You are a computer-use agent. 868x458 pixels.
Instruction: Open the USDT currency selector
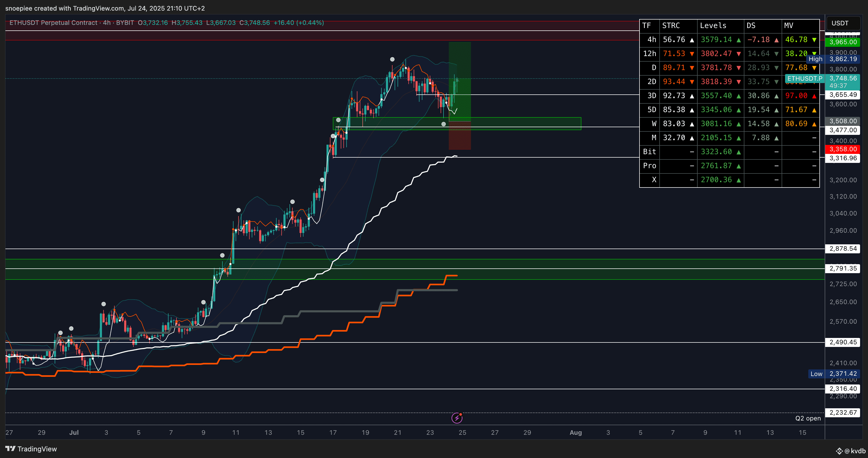[843, 23]
